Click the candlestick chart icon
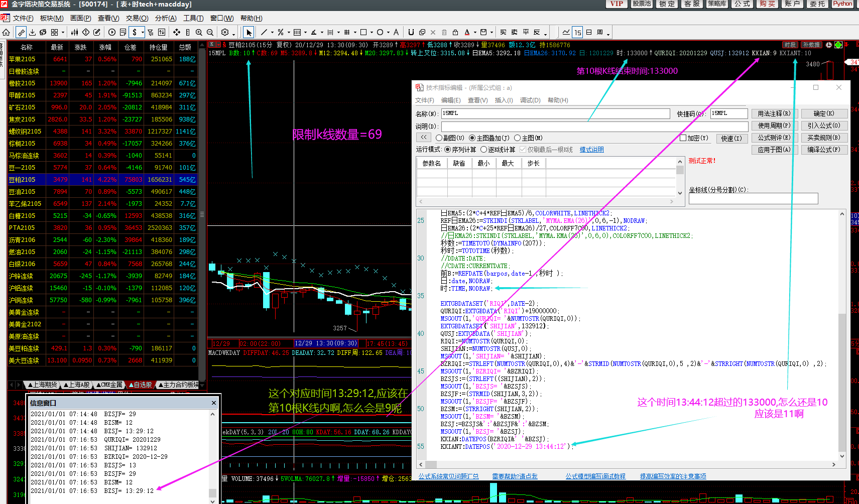Screen dimensions: 859x504 click(74, 32)
